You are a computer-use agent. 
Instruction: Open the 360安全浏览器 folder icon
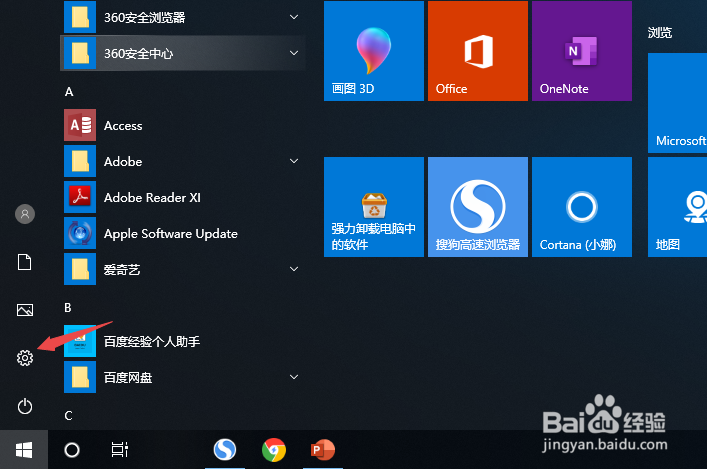pyautogui.click(x=80, y=17)
